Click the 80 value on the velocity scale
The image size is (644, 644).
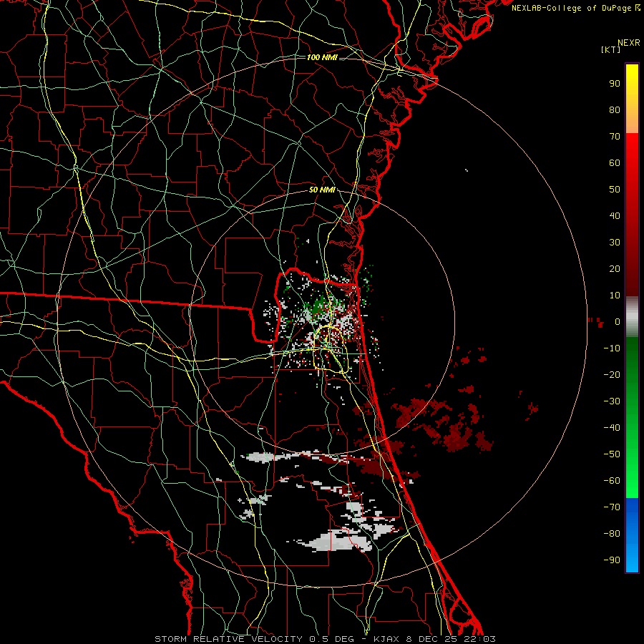tap(615, 110)
